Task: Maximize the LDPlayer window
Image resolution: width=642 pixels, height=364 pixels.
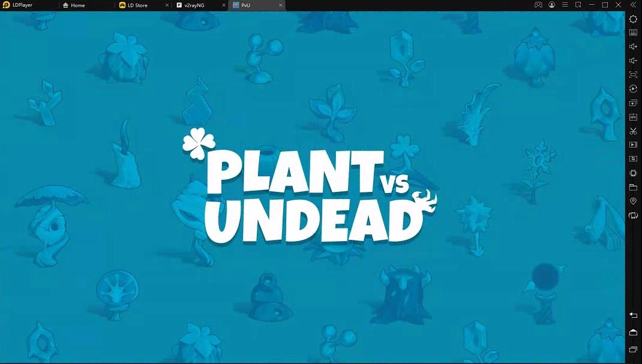Action: [x=605, y=5]
